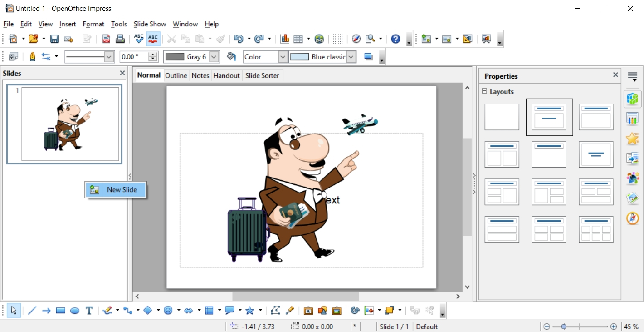644x332 pixels.
Task: Open the Slide Show menu
Action: click(x=150, y=24)
